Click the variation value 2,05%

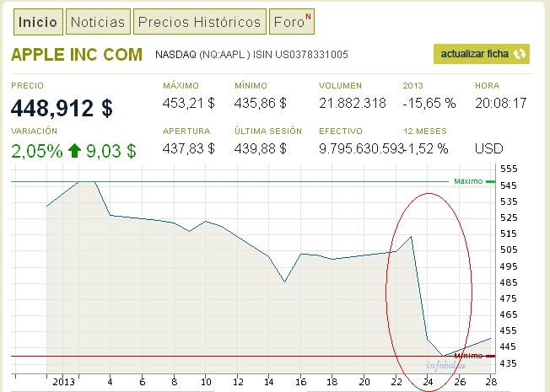coord(37,151)
